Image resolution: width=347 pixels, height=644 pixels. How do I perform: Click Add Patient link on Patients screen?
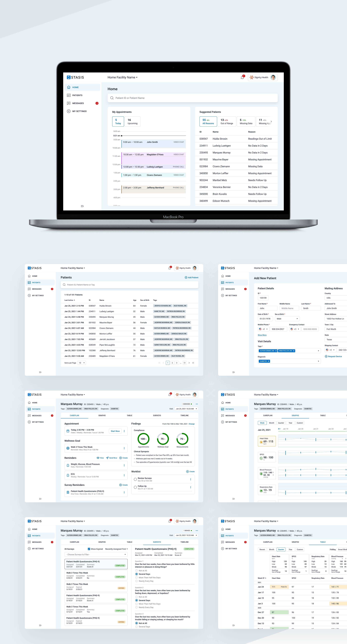pos(191,277)
